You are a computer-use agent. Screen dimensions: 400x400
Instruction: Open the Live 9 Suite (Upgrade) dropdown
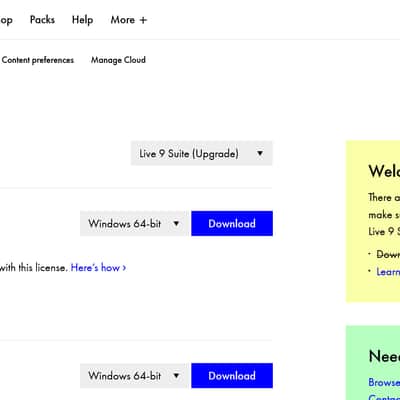coord(202,153)
